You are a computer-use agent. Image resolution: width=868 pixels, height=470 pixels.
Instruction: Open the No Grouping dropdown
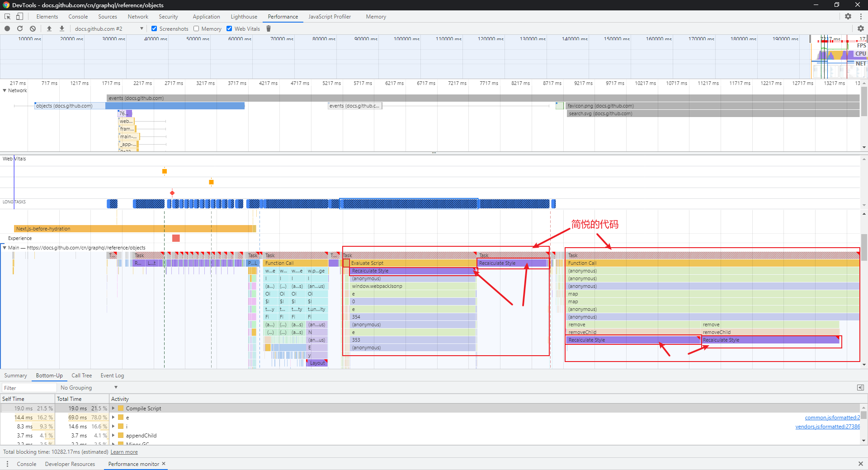pyautogui.click(x=89, y=387)
